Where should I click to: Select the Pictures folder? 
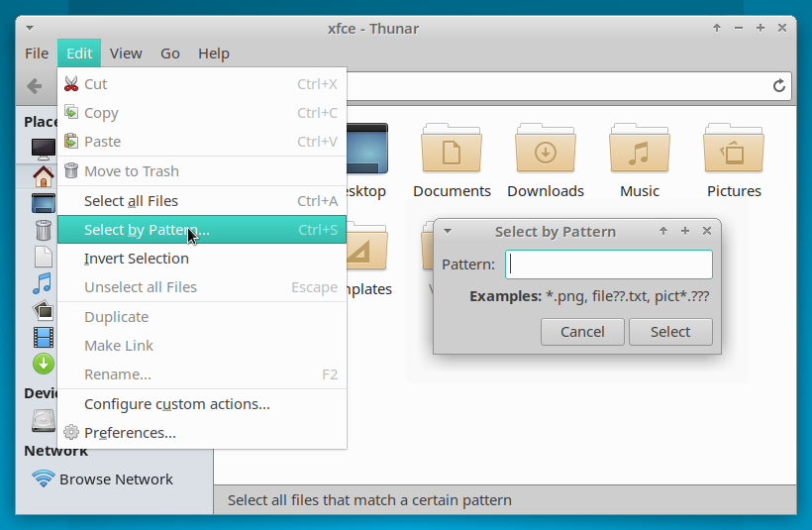pos(734,161)
